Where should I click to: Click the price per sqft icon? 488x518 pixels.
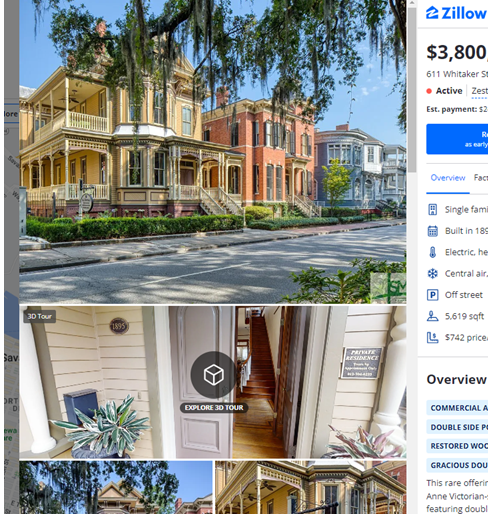pyautogui.click(x=432, y=338)
